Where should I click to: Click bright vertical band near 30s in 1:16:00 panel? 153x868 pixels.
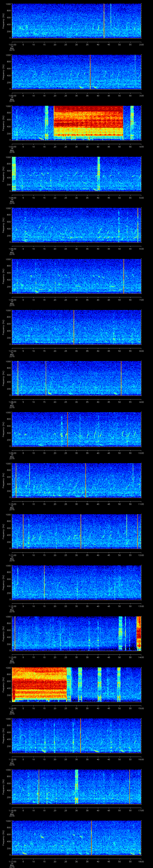77,787
